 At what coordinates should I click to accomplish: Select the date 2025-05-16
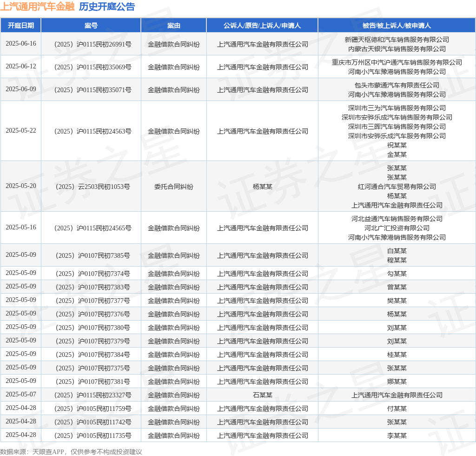[x=20, y=227]
